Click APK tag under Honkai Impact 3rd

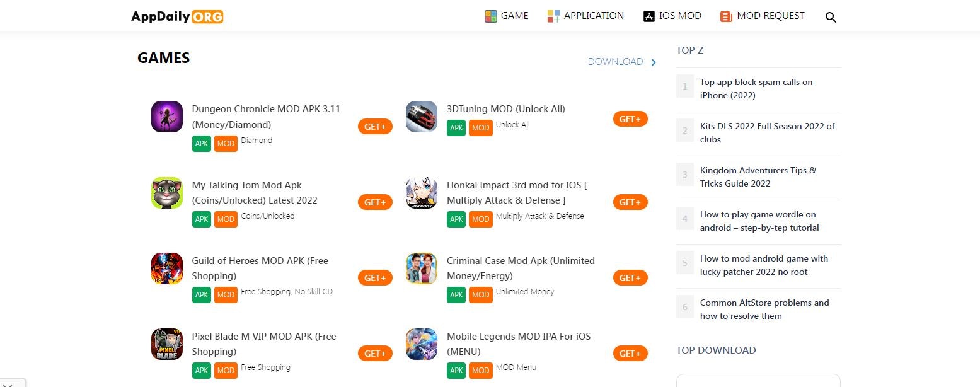pos(456,219)
